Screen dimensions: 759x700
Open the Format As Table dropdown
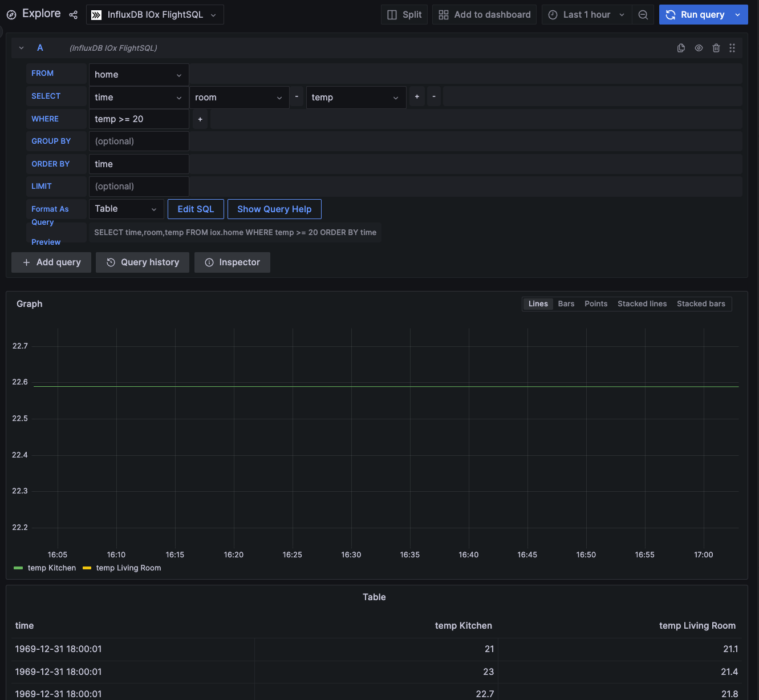click(x=126, y=209)
